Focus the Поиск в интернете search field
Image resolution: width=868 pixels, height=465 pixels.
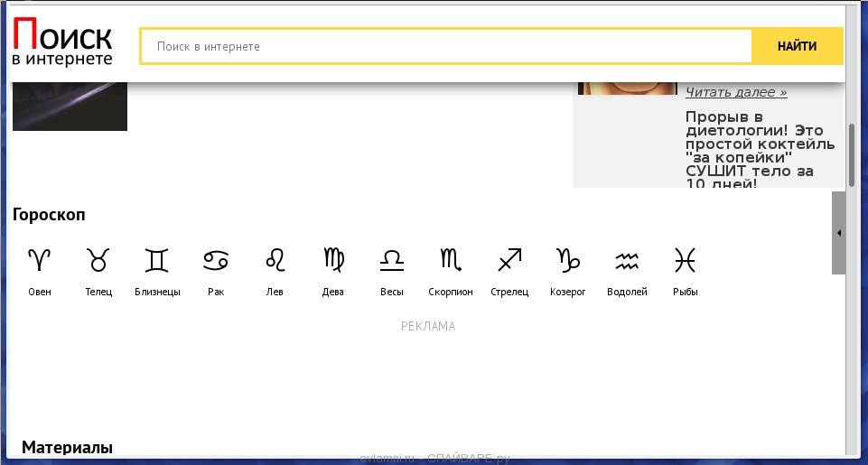tap(446, 46)
